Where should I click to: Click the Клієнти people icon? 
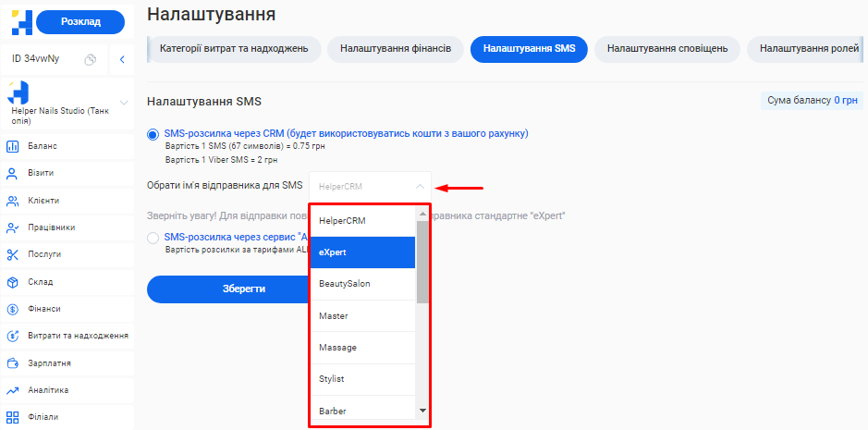point(13,201)
